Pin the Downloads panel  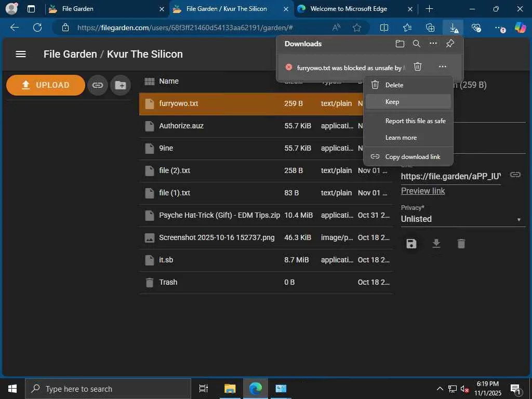(x=450, y=44)
